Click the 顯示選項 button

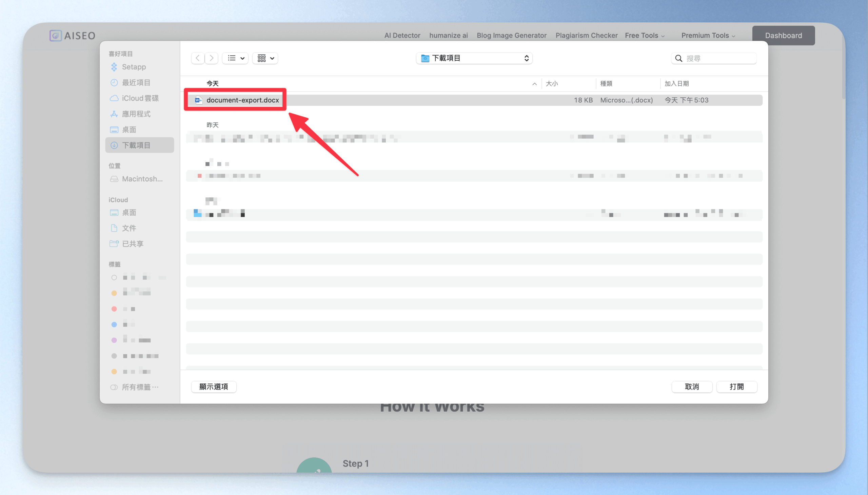(214, 387)
